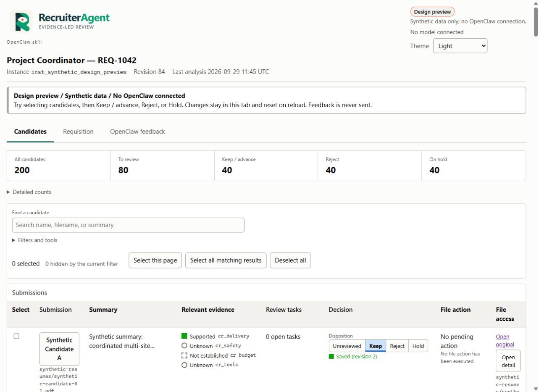Image resolution: width=539 pixels, height=392 pixels.
Task: Click the page vertical scrollbar thumb
Action: point(536,21)
